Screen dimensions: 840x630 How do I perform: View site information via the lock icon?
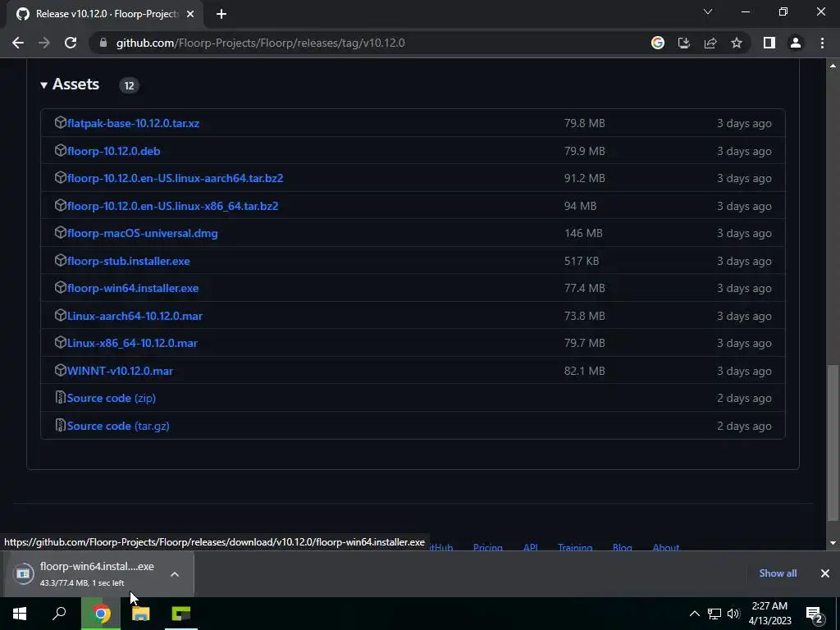(x=103, y=43)
